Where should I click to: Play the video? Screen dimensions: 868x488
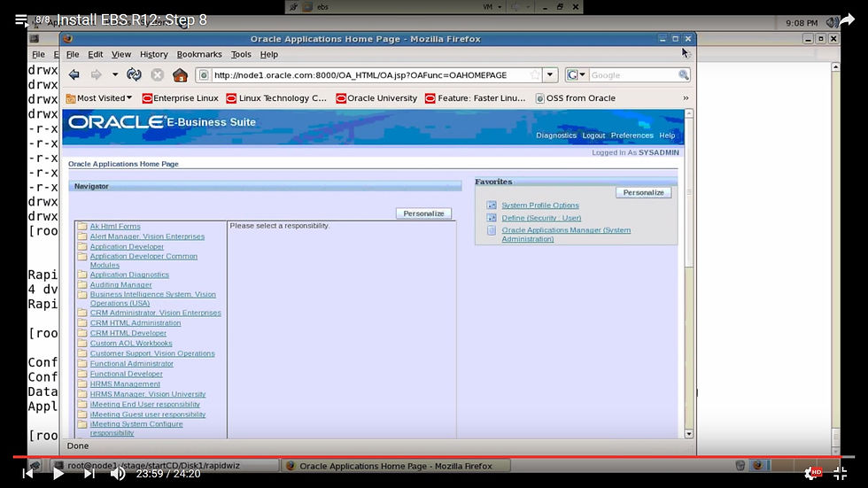click(x=58, y=474)
